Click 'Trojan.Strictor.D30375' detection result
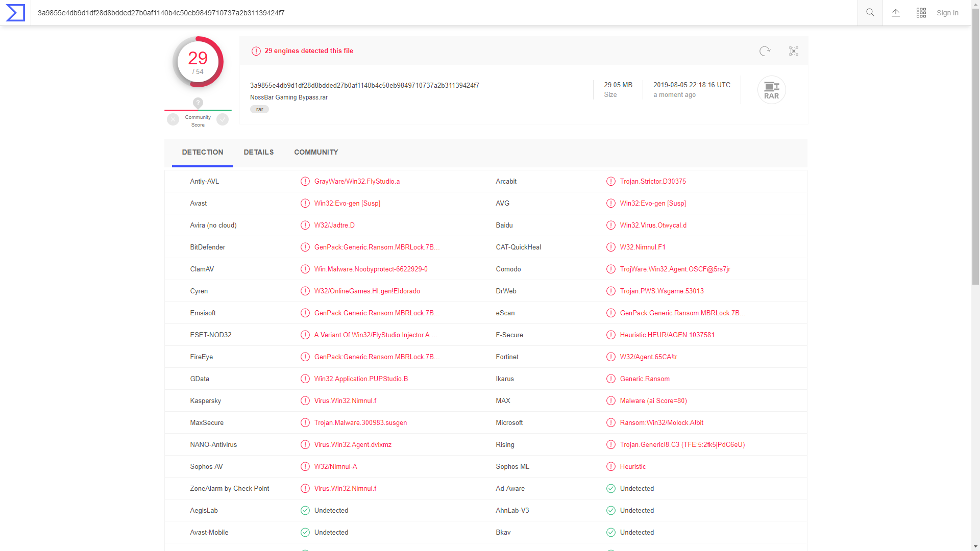Viewport: 980px width, 551px height. [x=653, y=182]
